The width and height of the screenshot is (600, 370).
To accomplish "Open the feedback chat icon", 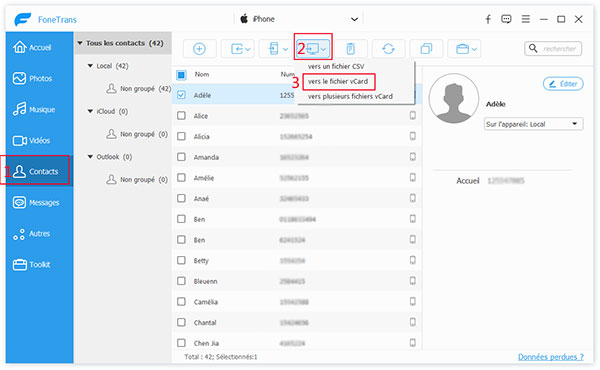I will (x=506, y=19).
